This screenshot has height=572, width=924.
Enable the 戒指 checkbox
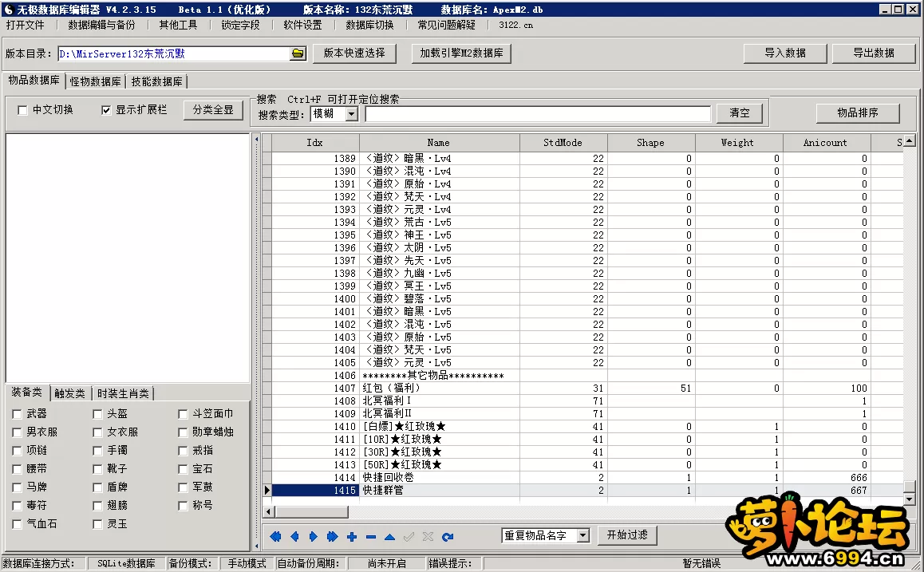pyautogui.click(x=183, y=451)
